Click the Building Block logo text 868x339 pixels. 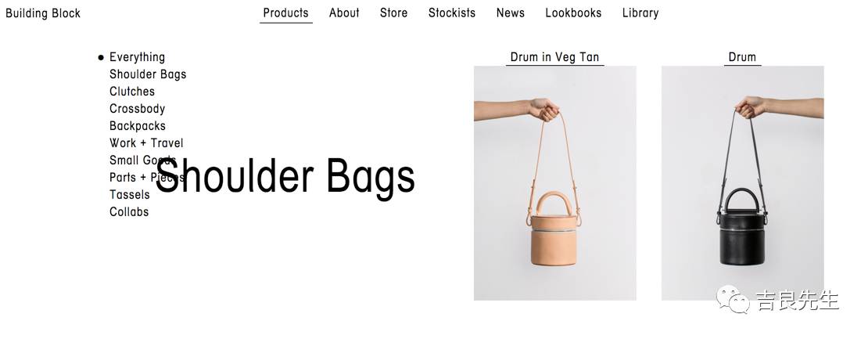pyautogui.click(x=43, y=13)
